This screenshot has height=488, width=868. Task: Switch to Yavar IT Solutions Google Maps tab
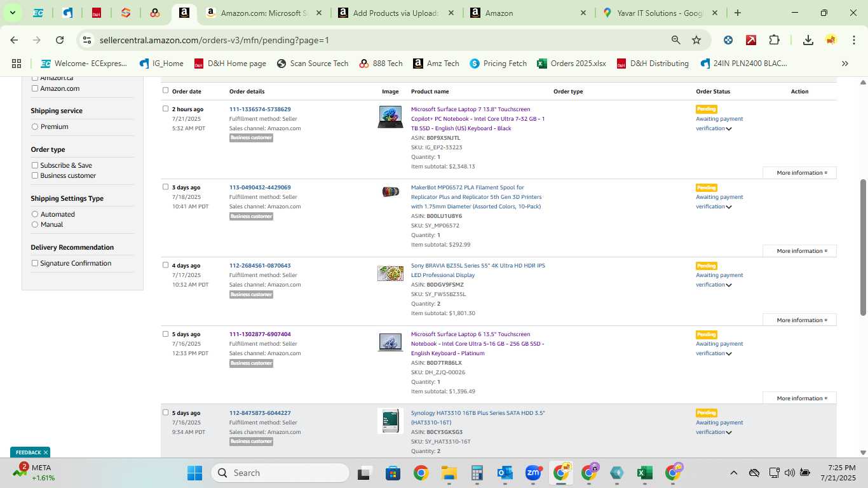click(661, 13)
